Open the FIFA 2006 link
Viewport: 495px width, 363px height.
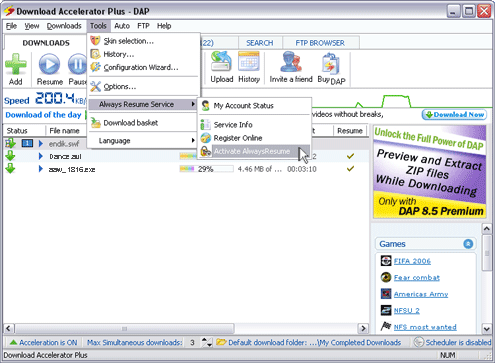pos(412,261)
